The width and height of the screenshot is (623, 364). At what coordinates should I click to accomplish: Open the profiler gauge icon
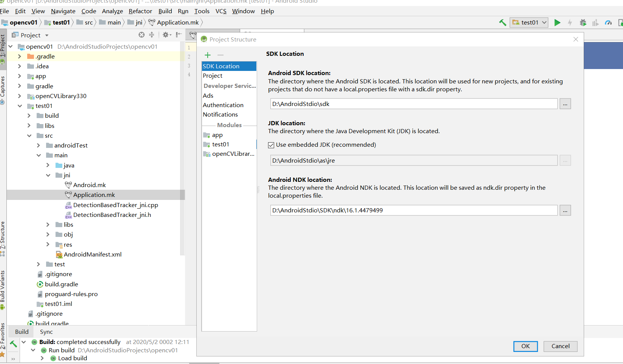tap(608, 23)
